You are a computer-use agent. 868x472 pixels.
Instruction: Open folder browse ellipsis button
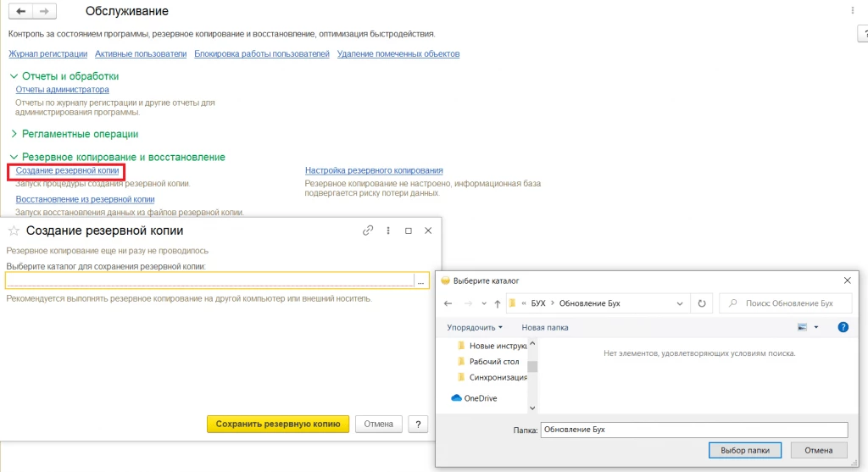[x=420, y=281]
